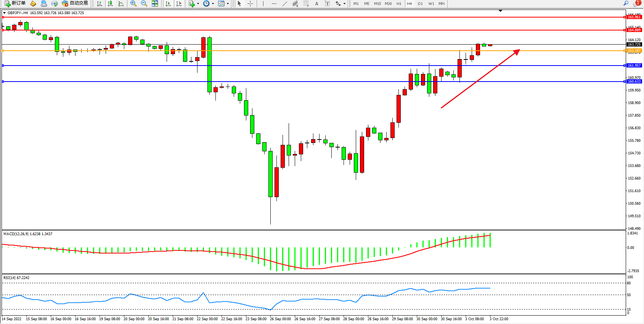This screenshot has width=644, height=324.
Task: Zoom in on the chart
Action: [x=133, y=3]
